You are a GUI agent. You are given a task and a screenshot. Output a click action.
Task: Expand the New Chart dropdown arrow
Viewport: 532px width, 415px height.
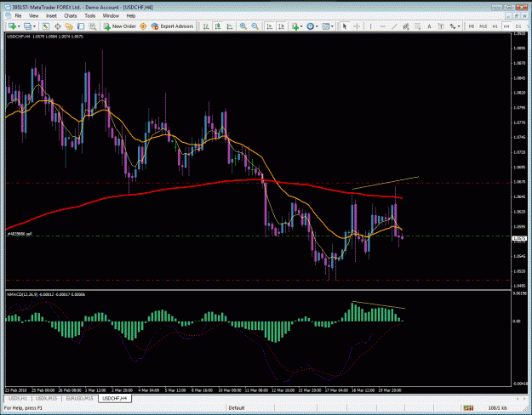click(x=19, y=26)
